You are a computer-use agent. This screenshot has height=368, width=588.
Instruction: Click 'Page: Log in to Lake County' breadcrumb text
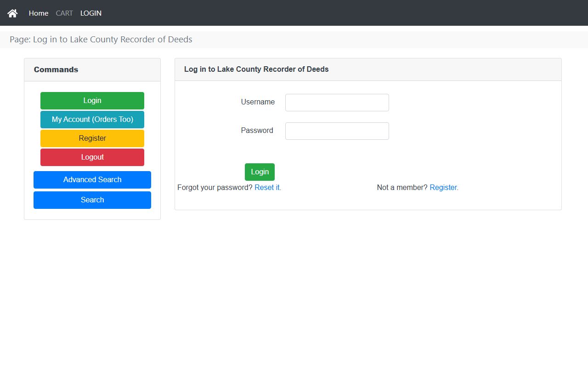pos(101,40)
